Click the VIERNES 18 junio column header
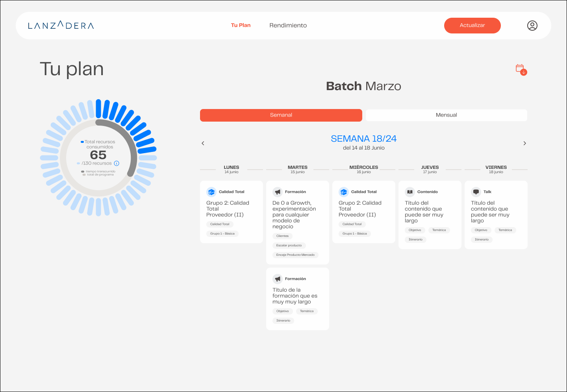 coord(496,170)
